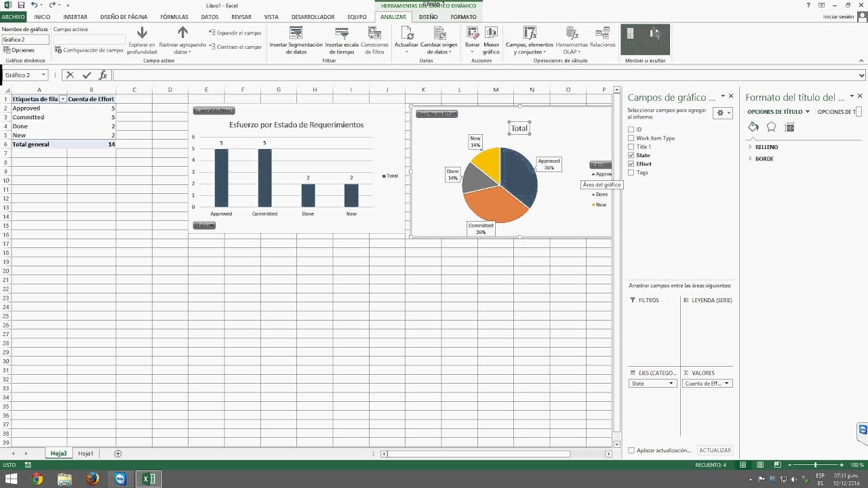
Task: Click the Opciones button under chart name
Action: click(19, 50)
